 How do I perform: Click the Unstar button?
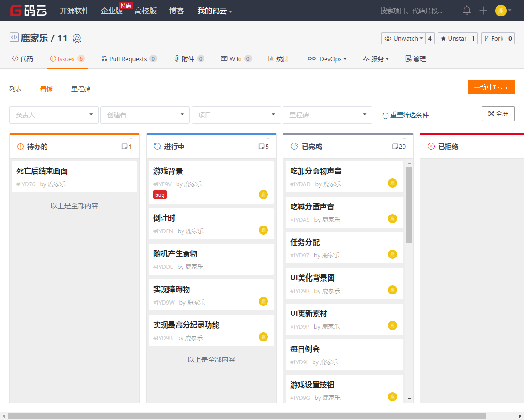453,38
